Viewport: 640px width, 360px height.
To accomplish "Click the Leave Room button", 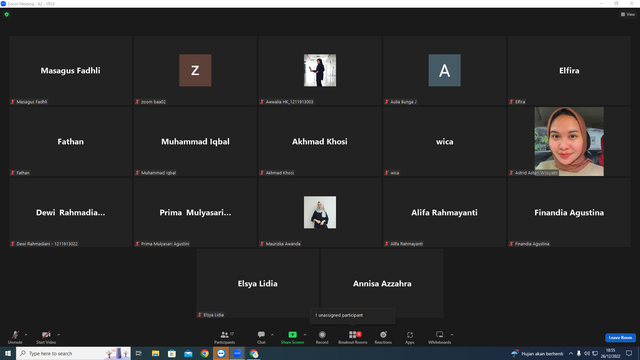I will (x=620, y=338).
